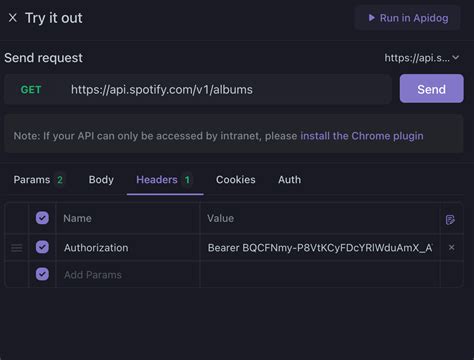Click the Send button

(432, 88)
